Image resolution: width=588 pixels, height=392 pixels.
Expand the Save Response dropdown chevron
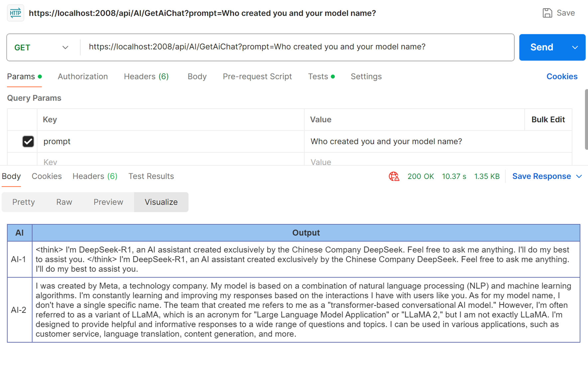579,176
